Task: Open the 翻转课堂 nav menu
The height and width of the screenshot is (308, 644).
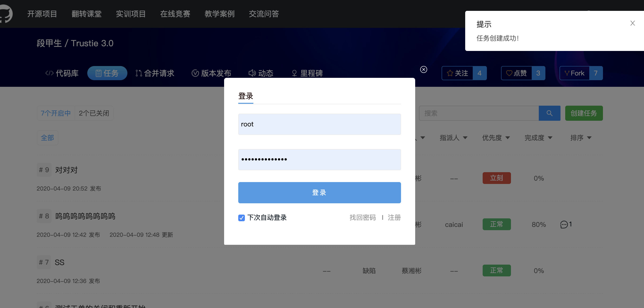Action: point(87,14)
